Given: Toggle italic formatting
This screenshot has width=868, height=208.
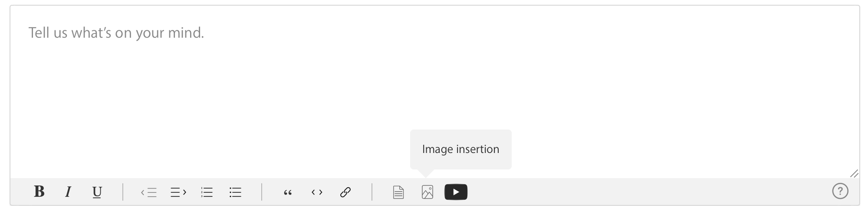Looking at the screenshot, I should [x=68, y=192].
